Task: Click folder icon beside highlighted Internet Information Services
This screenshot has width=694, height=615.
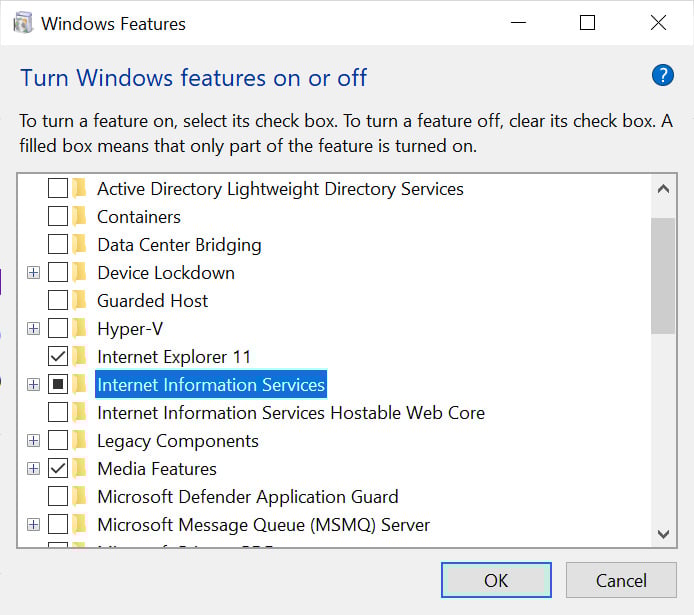Action: pos(80,384)
